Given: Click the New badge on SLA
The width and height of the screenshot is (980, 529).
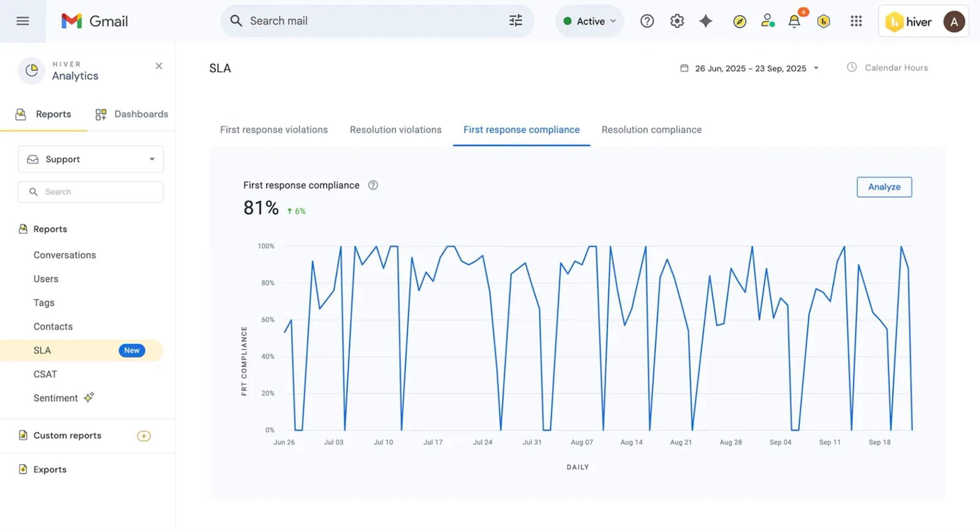Looking at the screenshot, I should 132,350.
